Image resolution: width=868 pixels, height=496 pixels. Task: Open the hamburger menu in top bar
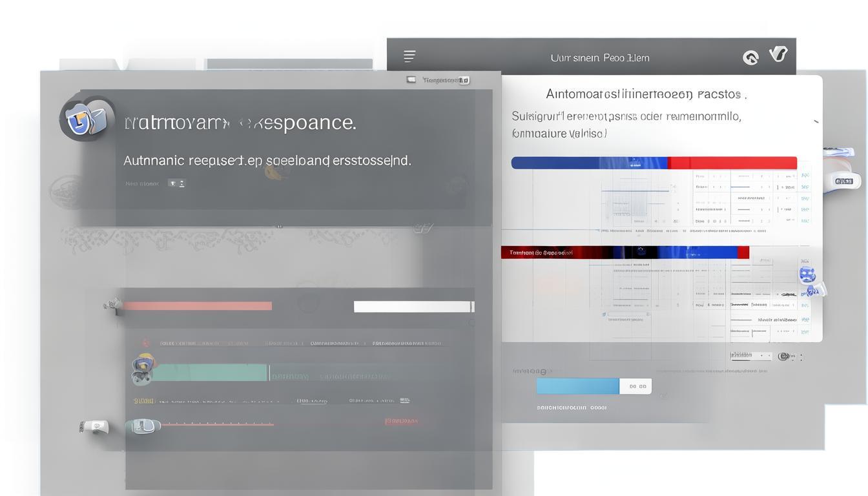click(x=409, y=57)
